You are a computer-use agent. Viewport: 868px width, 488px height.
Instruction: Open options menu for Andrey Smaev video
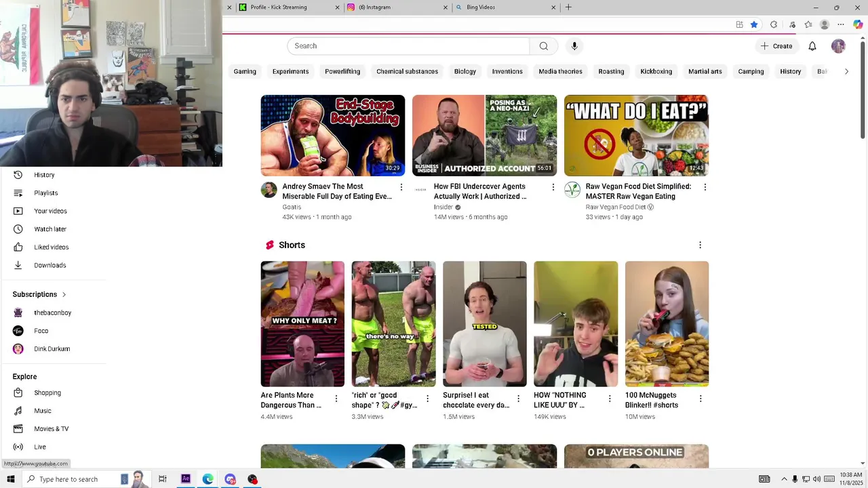(x=401, y=187)
